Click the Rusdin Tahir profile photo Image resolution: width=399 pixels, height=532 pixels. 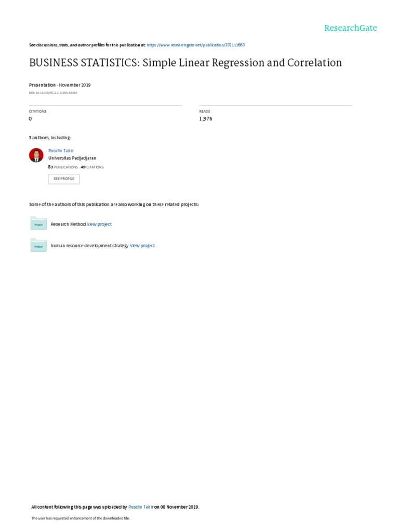(36, 155)
